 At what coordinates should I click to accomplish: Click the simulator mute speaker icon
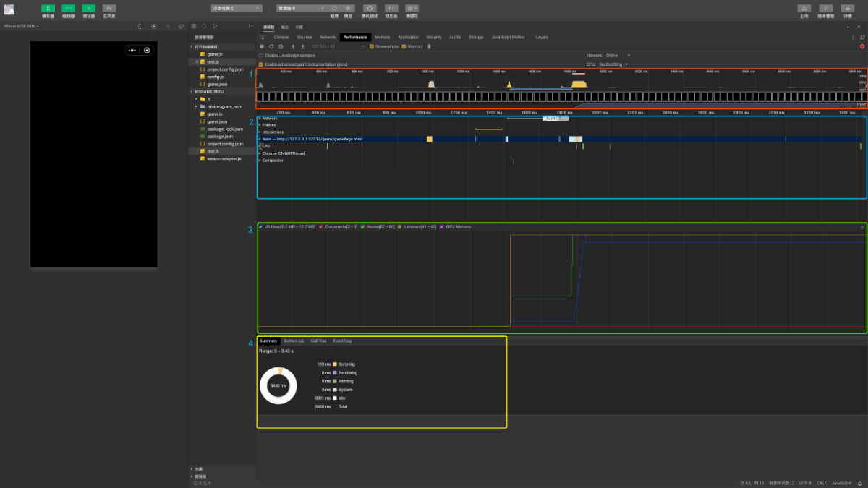[x=168, y=27]
